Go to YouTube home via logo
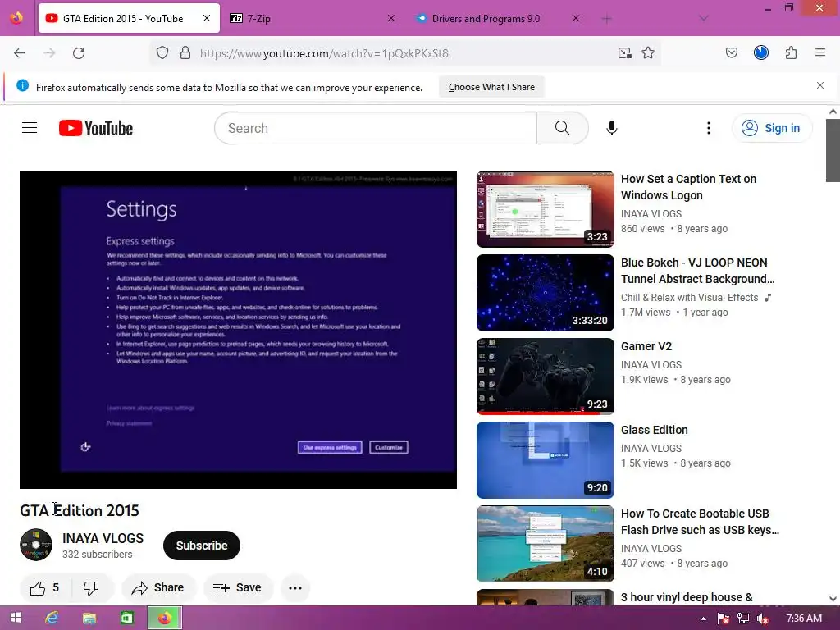This screenshot has height=630, width=840. point(96,128)
